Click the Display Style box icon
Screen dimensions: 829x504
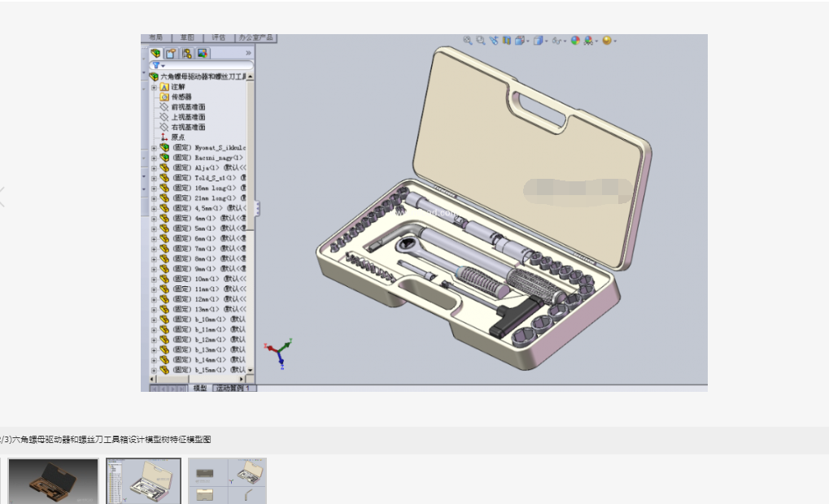(538, 40)
